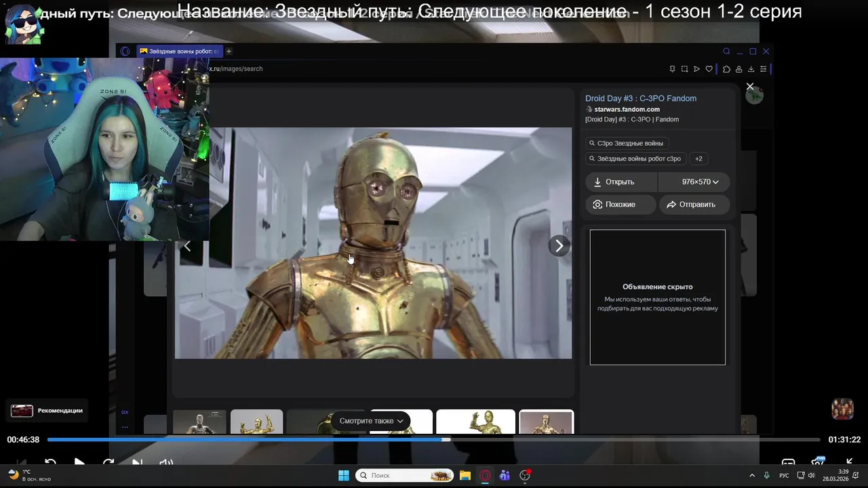Go to the next image with right arrow
The image size is (868, 488).
(x=559, y=246)
